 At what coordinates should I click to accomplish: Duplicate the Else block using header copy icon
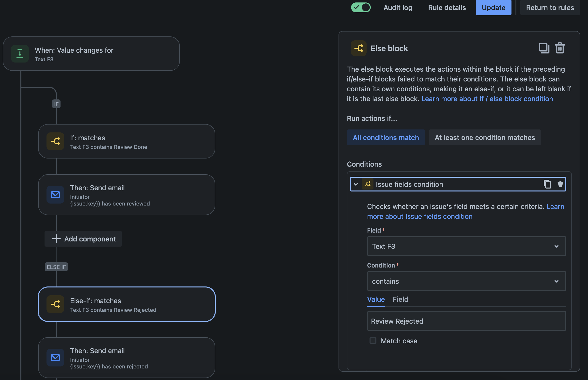point(544,48)
